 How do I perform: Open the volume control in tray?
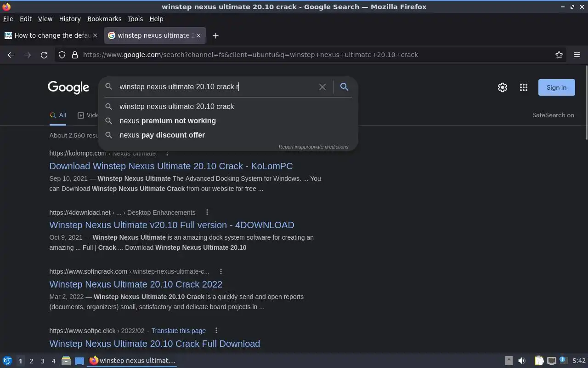click(522, 361)
